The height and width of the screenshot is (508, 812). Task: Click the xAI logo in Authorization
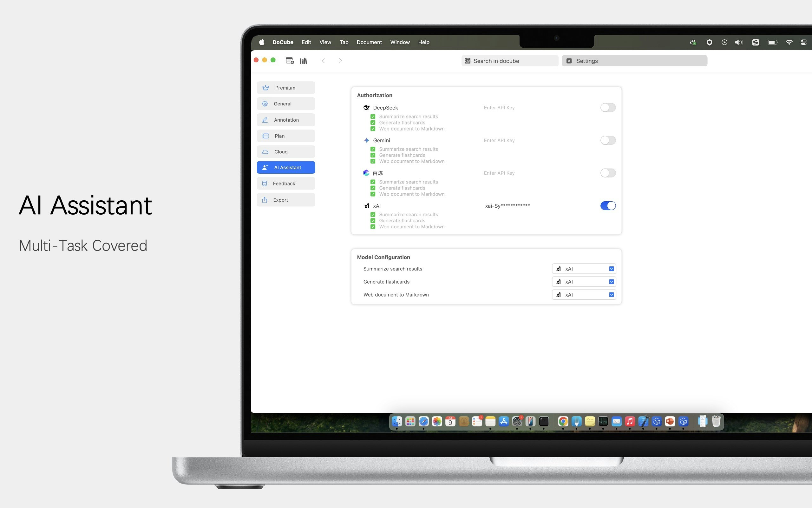(367, 206)
